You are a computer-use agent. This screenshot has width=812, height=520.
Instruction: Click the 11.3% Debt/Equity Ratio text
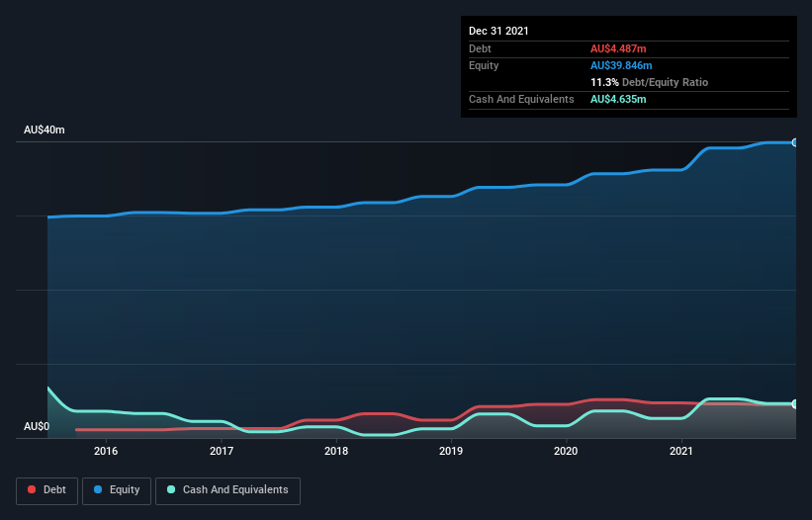click(650, 82)
